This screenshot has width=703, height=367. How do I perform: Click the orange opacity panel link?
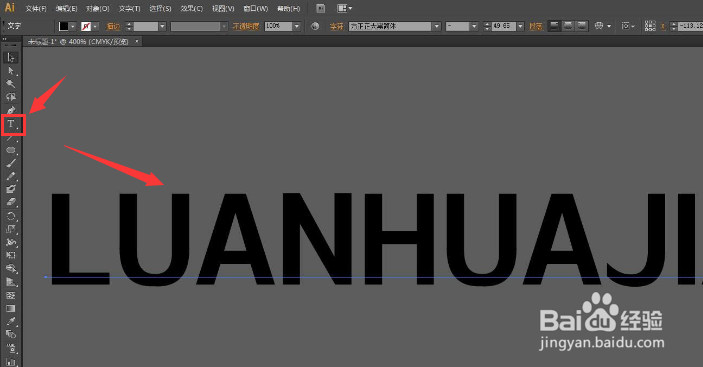(x=246, y=26)
